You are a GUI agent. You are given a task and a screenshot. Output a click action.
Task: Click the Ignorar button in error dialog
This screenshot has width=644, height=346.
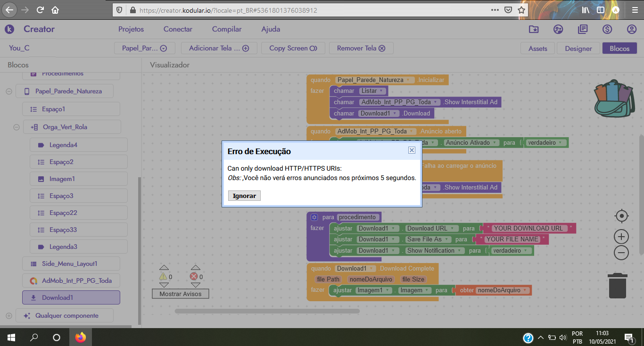coord(244,196)
